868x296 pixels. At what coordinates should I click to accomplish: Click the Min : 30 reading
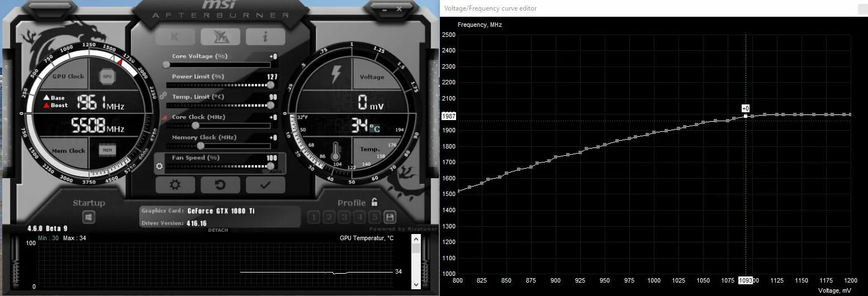click(49, 238)
